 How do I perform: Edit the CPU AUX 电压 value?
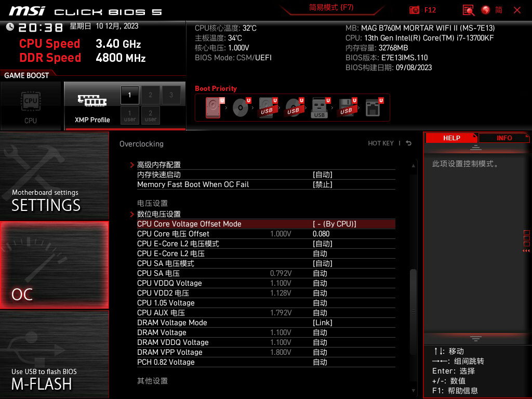tap(320, 312)
